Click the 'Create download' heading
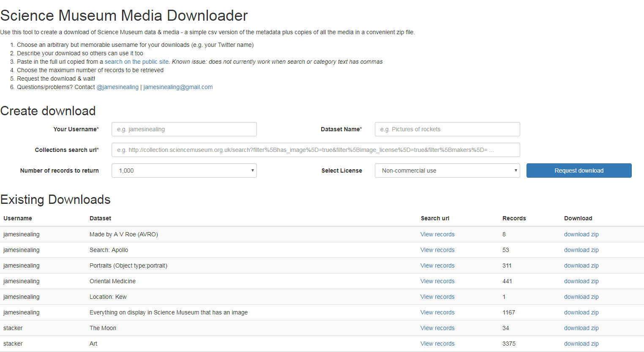 48,111
